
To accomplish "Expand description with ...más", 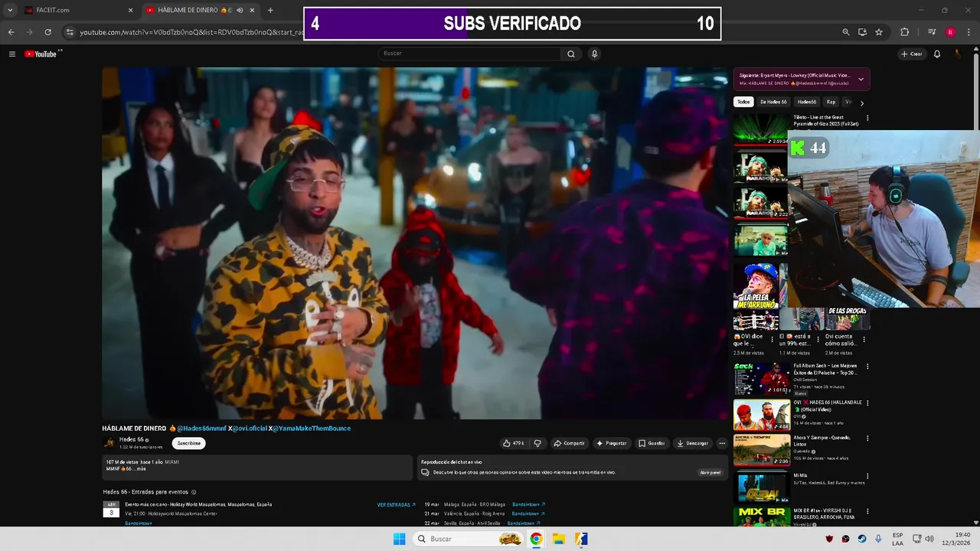I will click(x=139, y=468).
